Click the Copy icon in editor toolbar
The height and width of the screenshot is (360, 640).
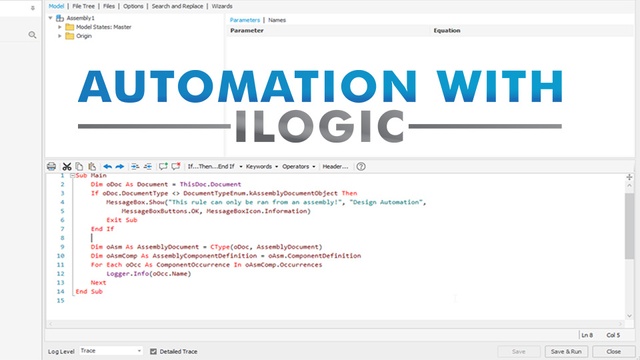[79, 167]
